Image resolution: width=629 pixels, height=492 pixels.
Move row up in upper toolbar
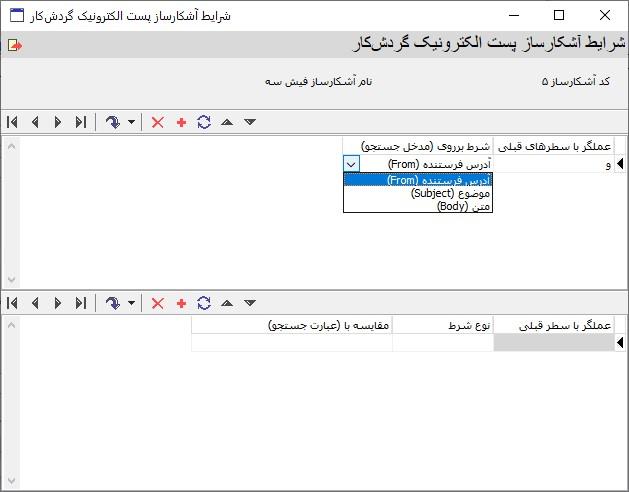coord(227,122)
